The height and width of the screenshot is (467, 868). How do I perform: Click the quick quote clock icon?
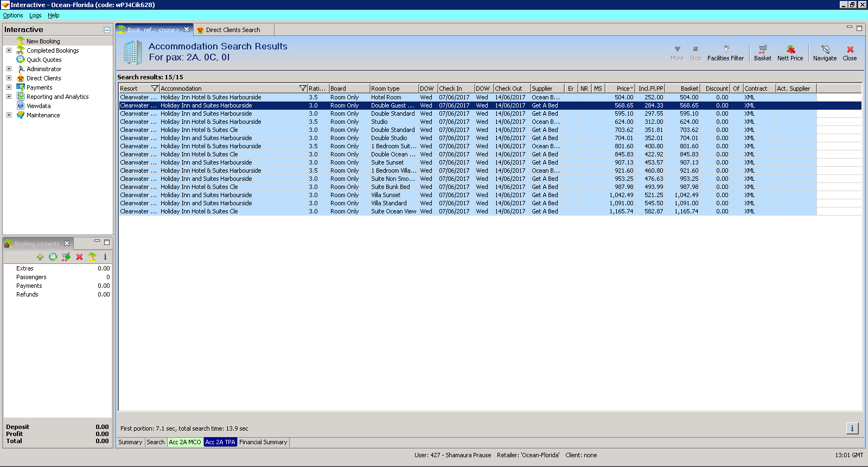pyautogui.click(x=53, y=257)
